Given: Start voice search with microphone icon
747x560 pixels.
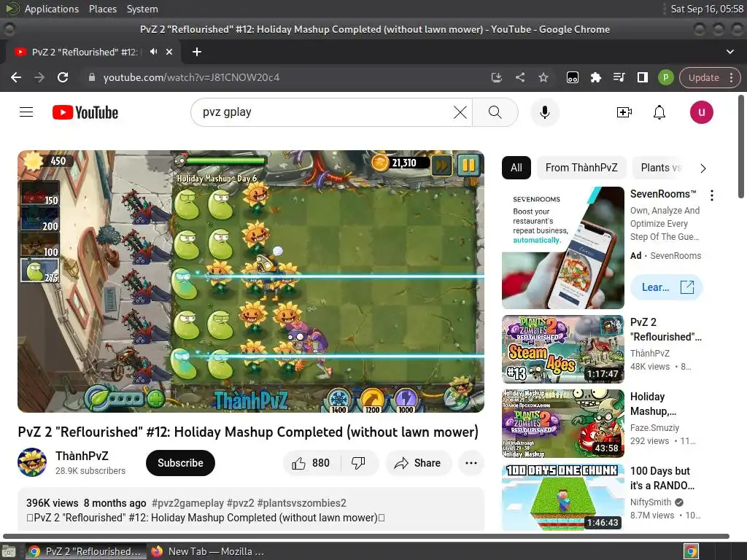Looking at the screenshot, I should (544, 112).
